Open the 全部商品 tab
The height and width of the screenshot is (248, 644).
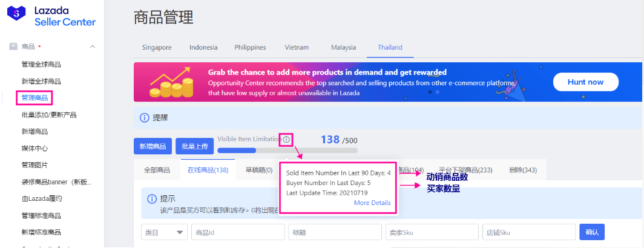157,170
